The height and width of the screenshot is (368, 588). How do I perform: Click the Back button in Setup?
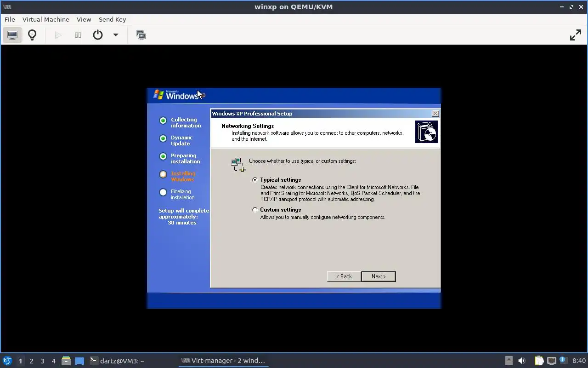(x=344, y=276)
